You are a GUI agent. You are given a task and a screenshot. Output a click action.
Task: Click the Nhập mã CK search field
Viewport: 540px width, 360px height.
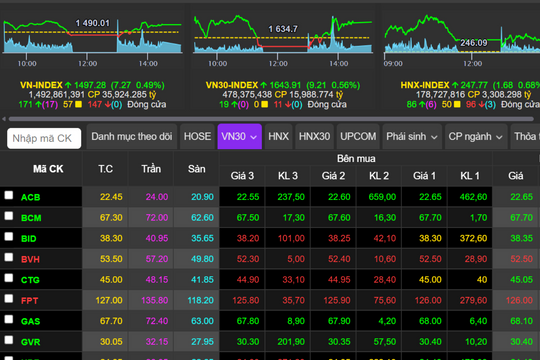(x=44, y=138)
